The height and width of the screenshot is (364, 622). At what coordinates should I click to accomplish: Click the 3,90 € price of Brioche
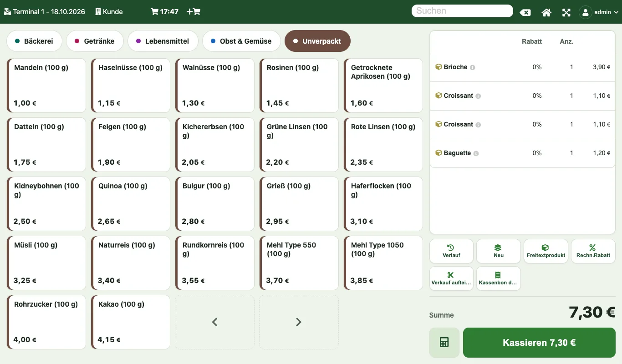pos(602,67)
